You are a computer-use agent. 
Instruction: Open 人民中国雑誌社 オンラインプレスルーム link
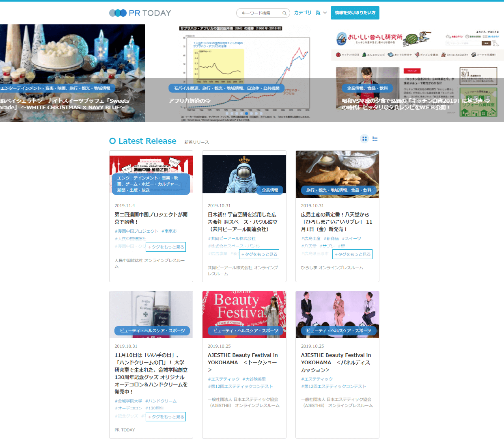150,264
